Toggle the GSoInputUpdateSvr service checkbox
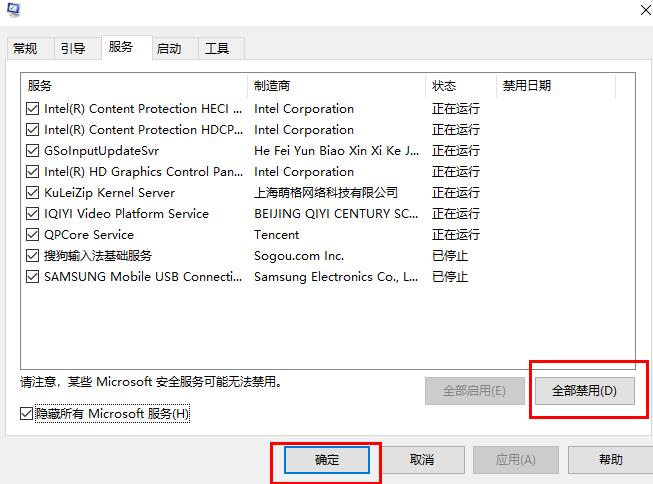The image size is (653, 484). click(x=33, y=151)
